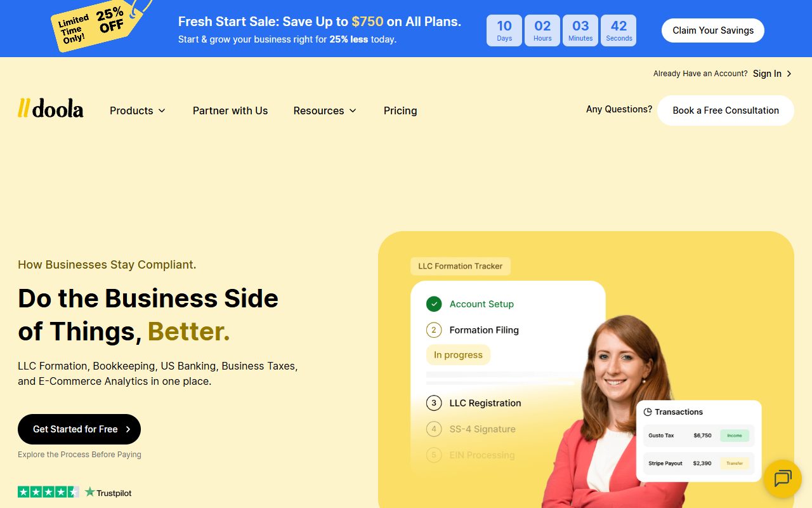Open the chat widget icon
This screenshot has height=508, width=812.
pyautogui.click(x=783, y=478)
